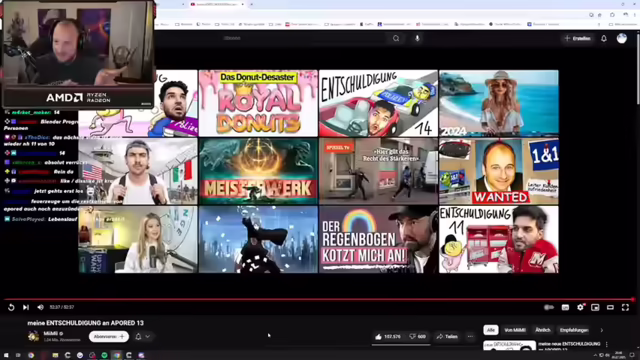640x360 pixels.
Task: Open YouTube notifications bell in header
Action: click(604, 38)
